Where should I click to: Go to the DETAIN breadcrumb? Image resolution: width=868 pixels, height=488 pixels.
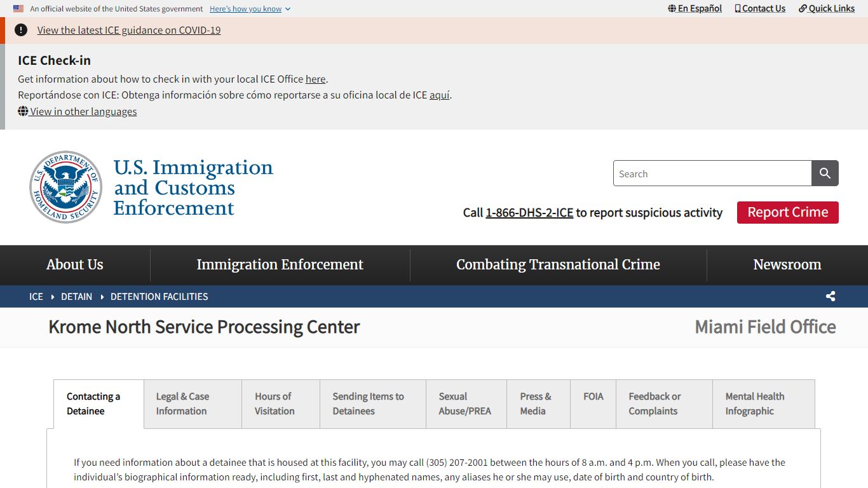pos(77,296)
